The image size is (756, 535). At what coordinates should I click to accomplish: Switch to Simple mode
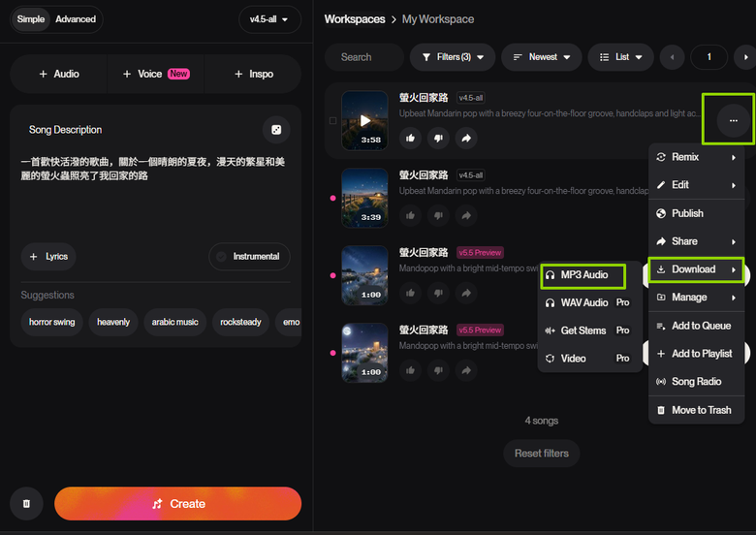[31, 19]
